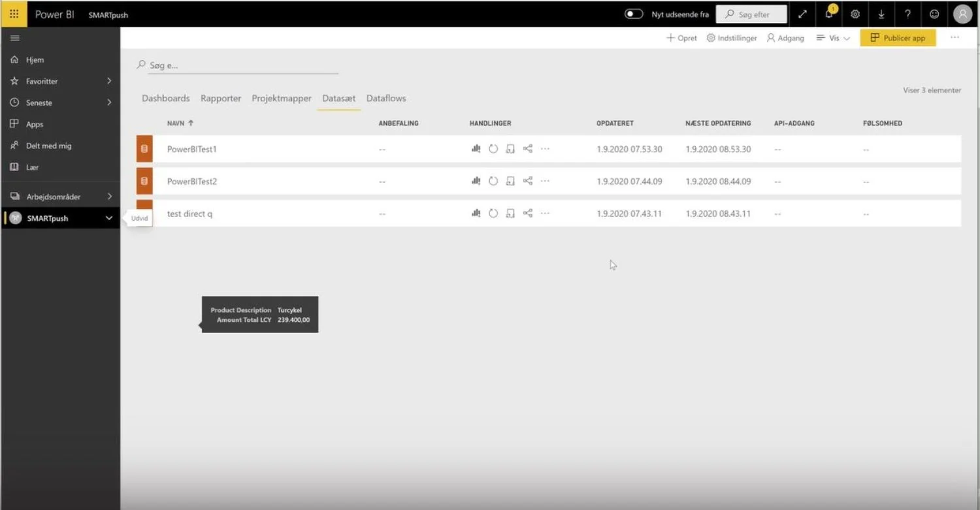This screenshot has width=980, height=510.
Task: Click the '1.9.2020 07.53.30' updated timestamp
Action: pos(629,149)
